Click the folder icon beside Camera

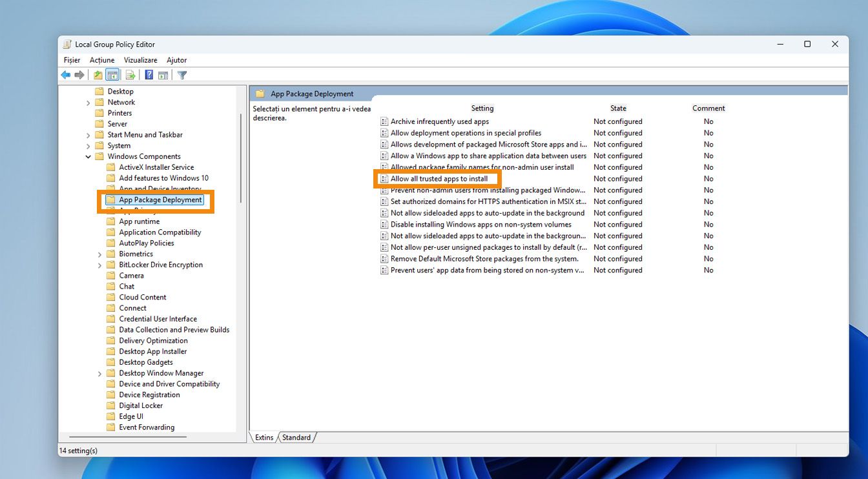point(111,276)
